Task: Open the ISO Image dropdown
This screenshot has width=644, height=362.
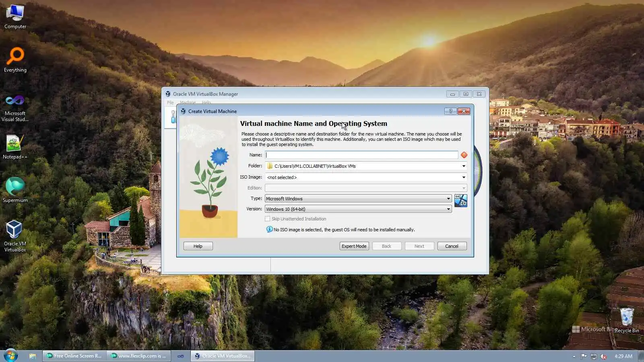Action: 464,177
